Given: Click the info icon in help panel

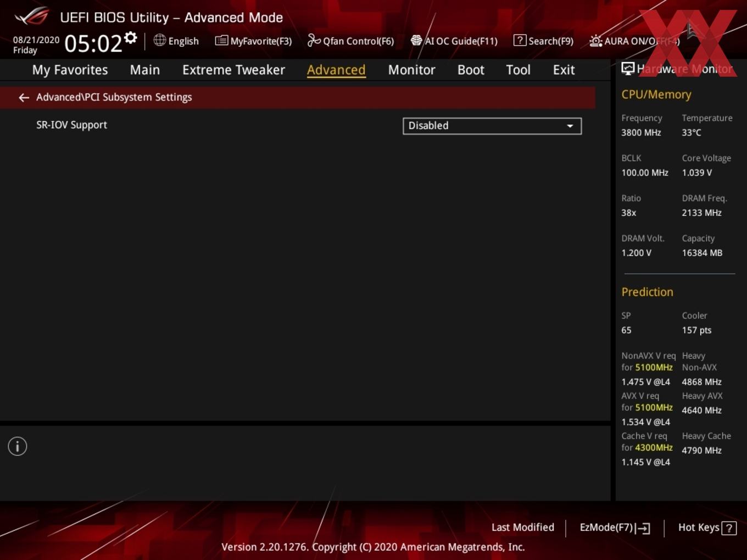Looking at the screenshot, I should click(18, 446).
